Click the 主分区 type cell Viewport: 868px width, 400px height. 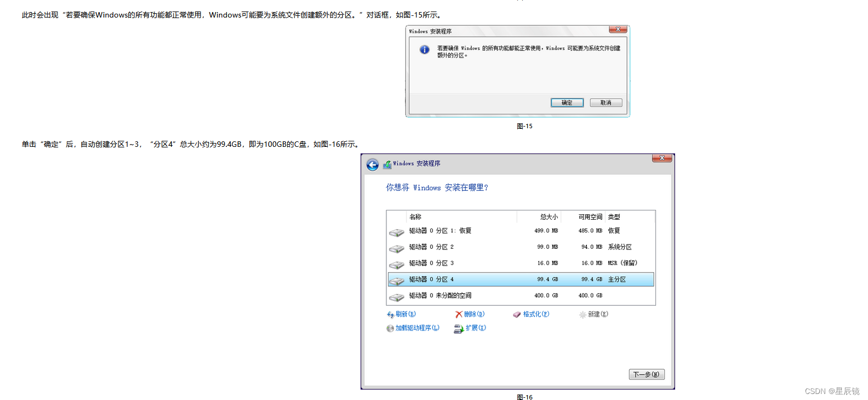pos(617,279)
